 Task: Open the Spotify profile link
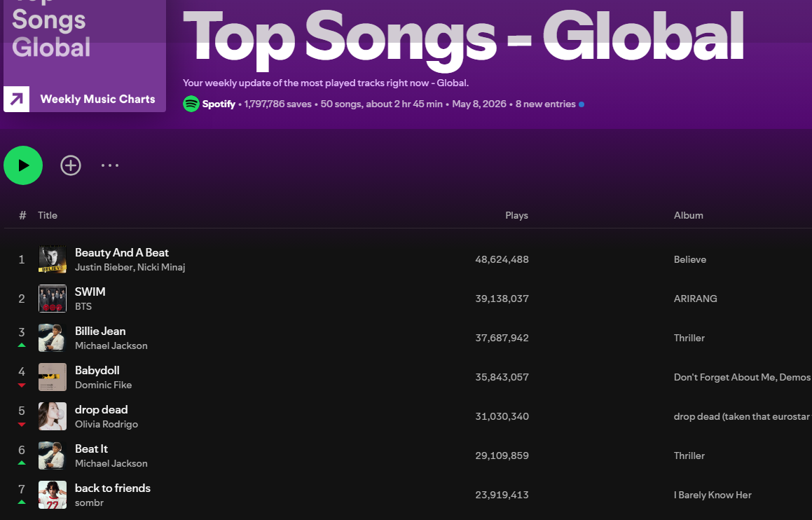219,104
